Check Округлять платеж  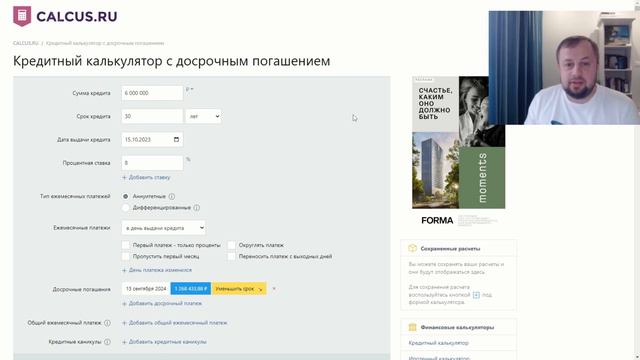tap(231, 245)
